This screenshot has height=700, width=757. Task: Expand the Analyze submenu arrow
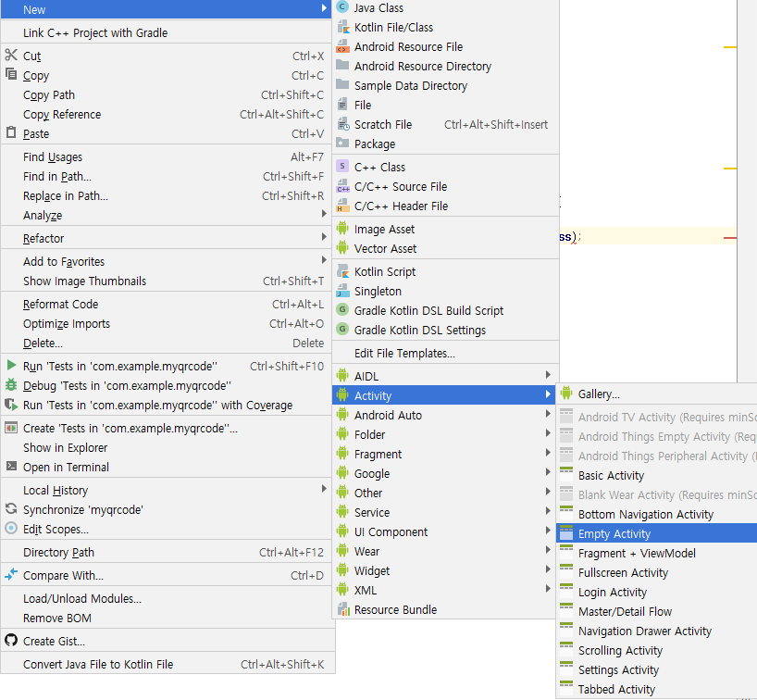tap(324, 214)
